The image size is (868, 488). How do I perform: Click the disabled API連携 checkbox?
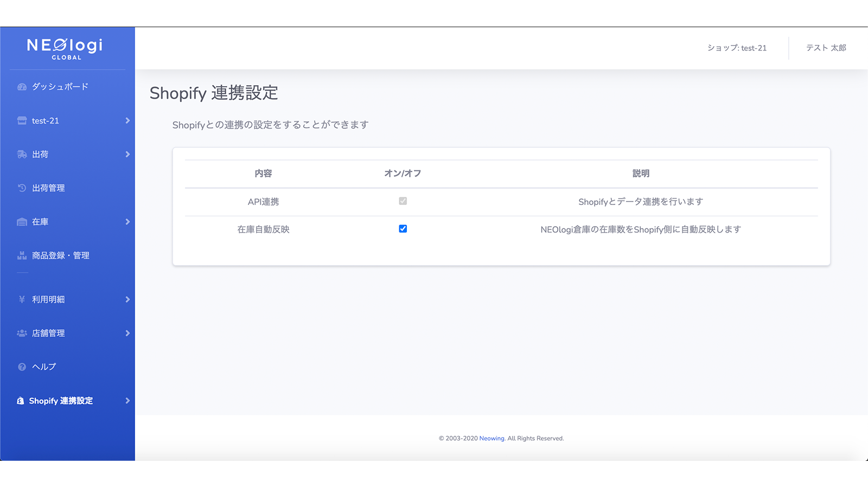pyautogui.click(x=403, y=201)
